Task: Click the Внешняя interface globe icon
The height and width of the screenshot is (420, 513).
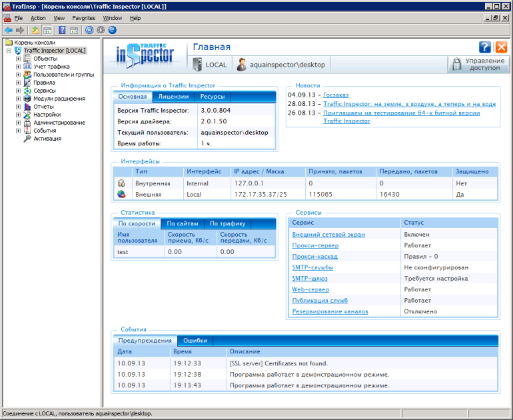Action: 121,194
